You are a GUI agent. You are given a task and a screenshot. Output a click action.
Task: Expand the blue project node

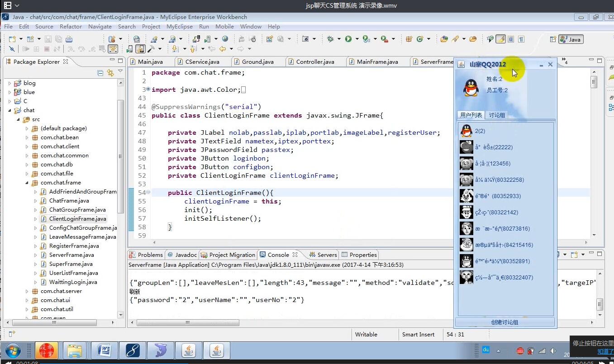10,92
